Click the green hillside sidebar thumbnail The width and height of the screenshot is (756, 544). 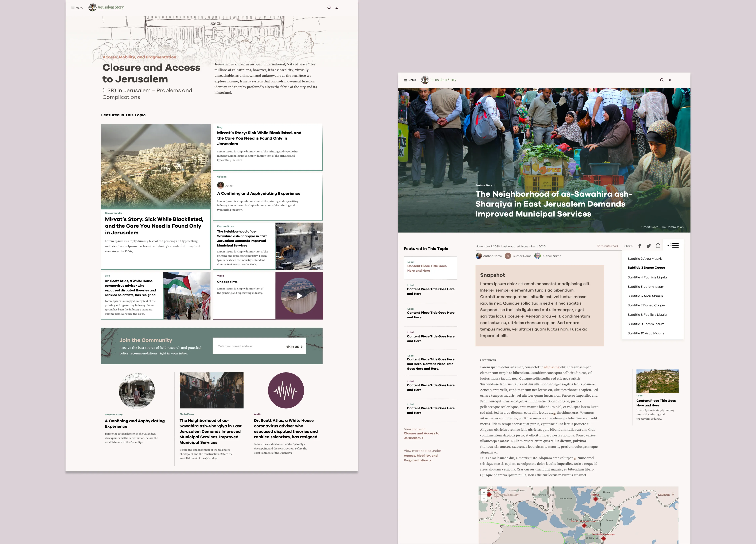point(657,381)
